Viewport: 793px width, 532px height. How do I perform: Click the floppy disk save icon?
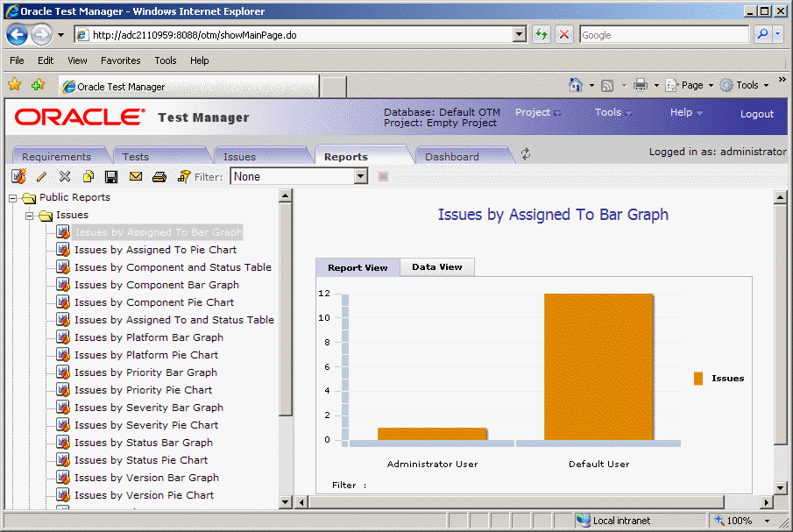pyautogui.click(x=111, y=176)
